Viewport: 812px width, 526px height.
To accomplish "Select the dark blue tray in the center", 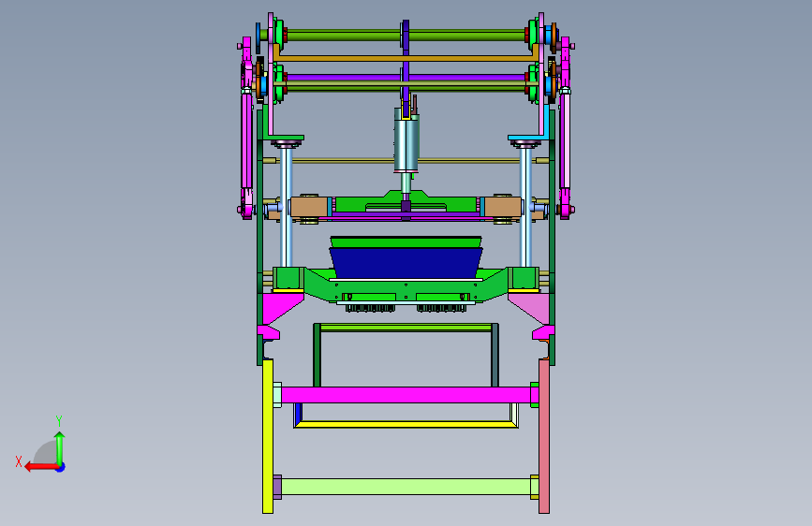I will point(406,263).
